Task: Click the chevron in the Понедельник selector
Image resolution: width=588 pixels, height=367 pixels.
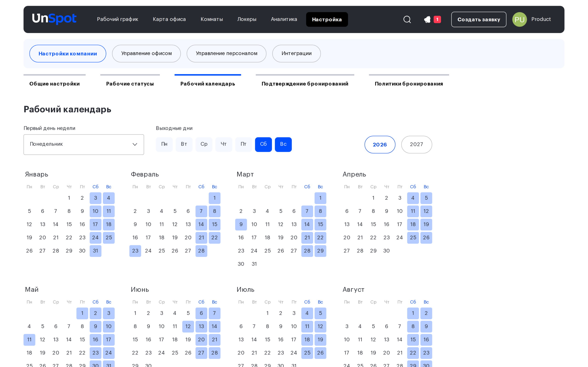Action: [x=135, y=145]
